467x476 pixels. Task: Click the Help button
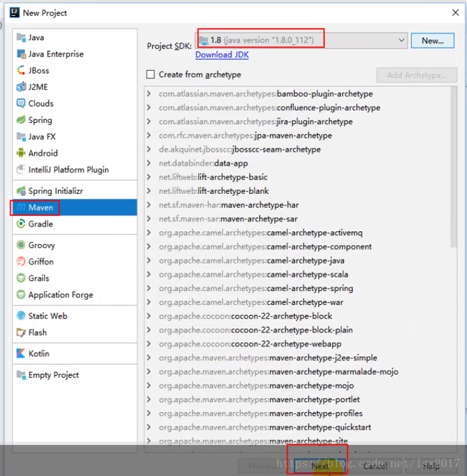(x=431, y=466)
